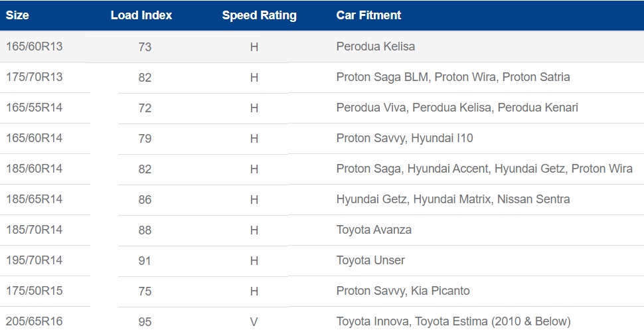
Task: Click the Load Index column header
Action: [x=141, y=15]
